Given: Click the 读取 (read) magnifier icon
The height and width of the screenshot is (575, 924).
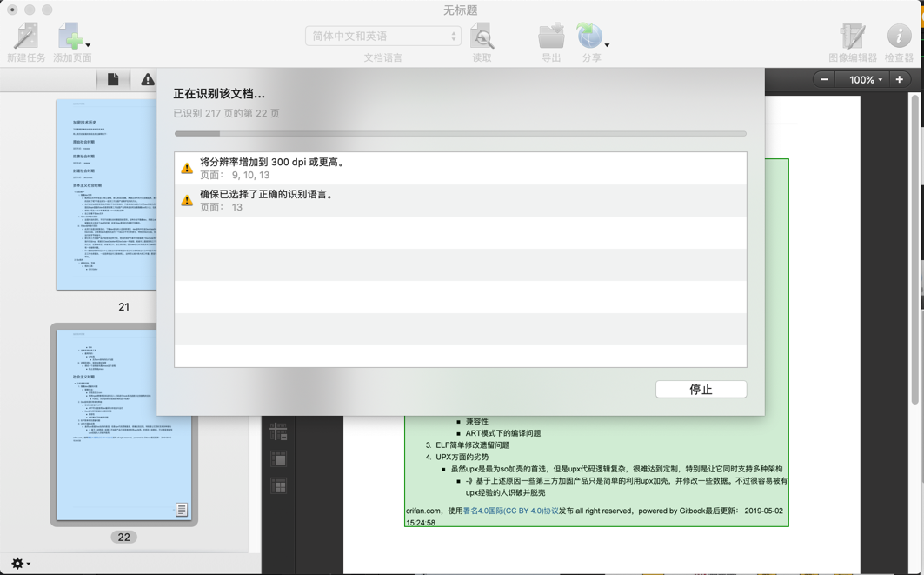Looking at the screenshot, I should (x=482, y=36).
